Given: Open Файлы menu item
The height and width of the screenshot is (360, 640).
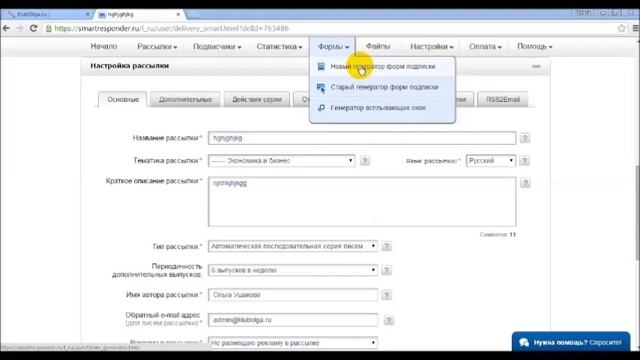Looking at the screenshot, I should coord(378,47).
